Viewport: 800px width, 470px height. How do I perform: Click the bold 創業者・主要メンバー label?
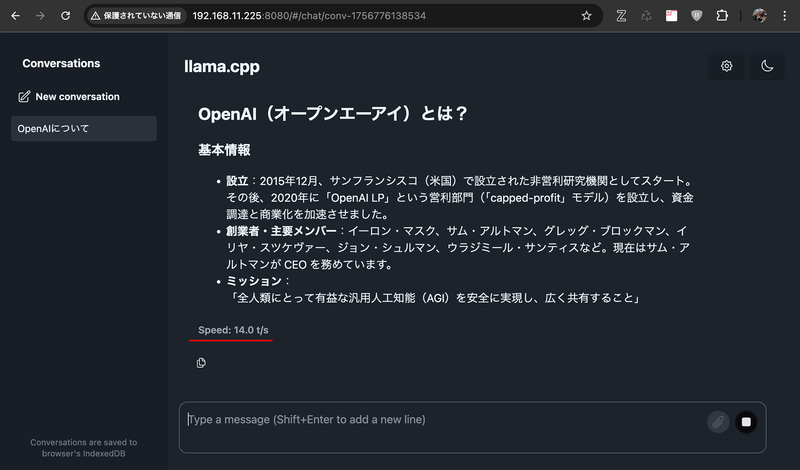[281, 231]
